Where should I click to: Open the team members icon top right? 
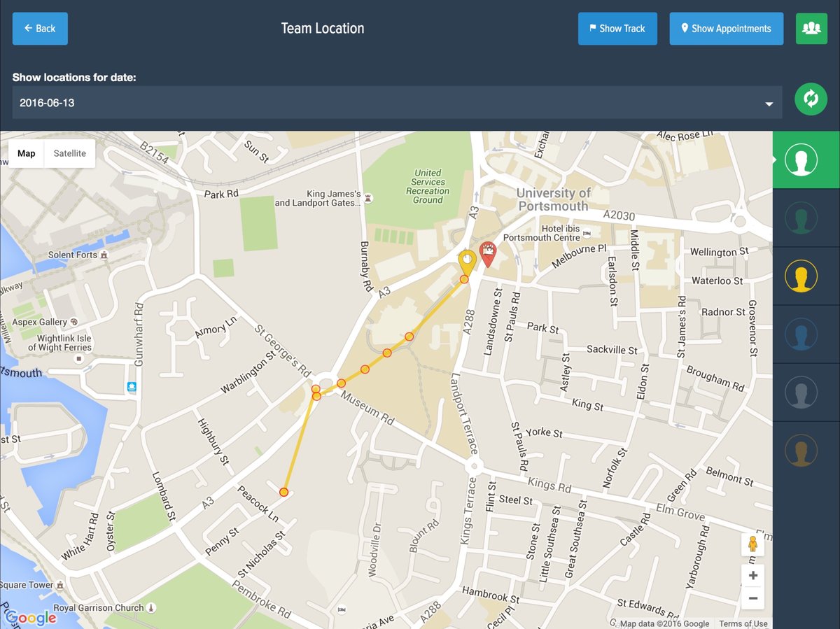(x=811, y=29)
